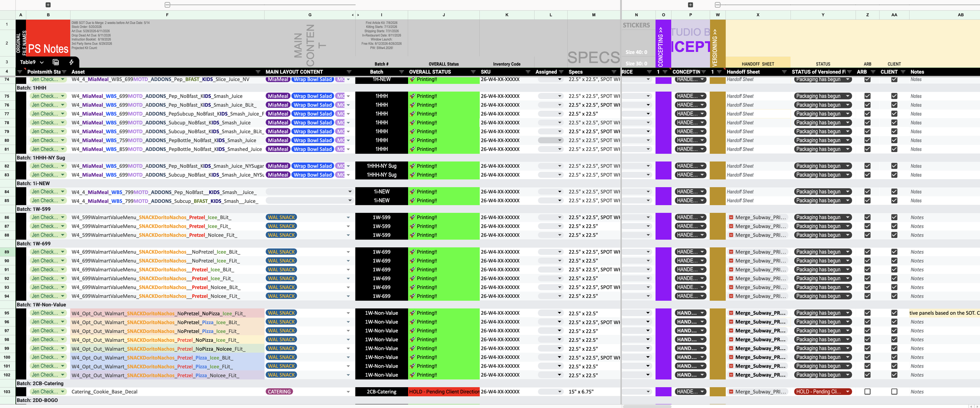
Task: Open the OVERALL STATUS filter icon
Action: [x=473, y=72]
